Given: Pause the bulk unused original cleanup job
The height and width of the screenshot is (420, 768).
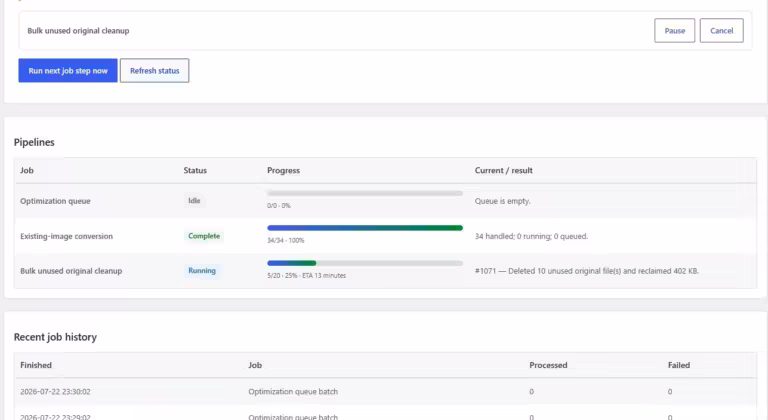Looking at the screenshot, I should click(x=674, y=30).
